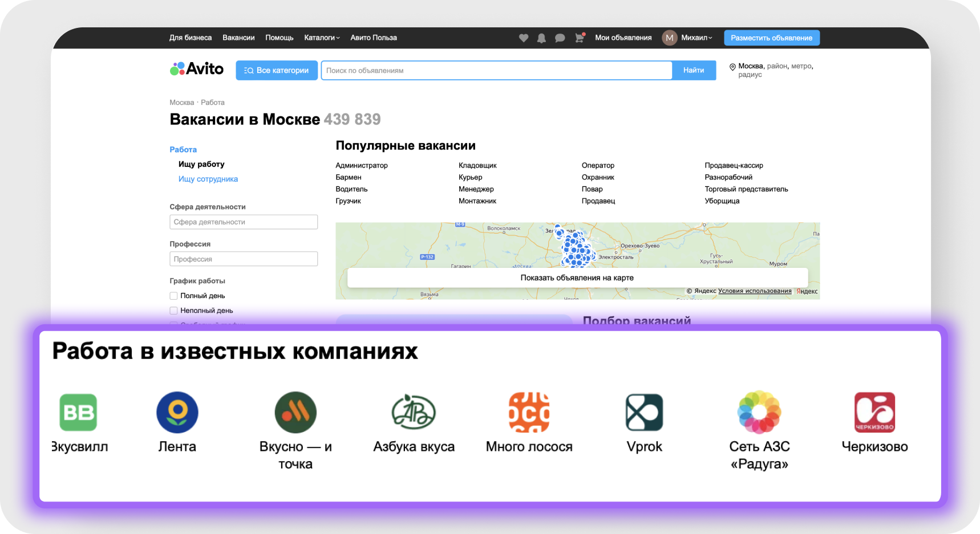This screenshot has width=980, height=534.
Task: Open Мои объявления link
Action: tap(623, 38)
